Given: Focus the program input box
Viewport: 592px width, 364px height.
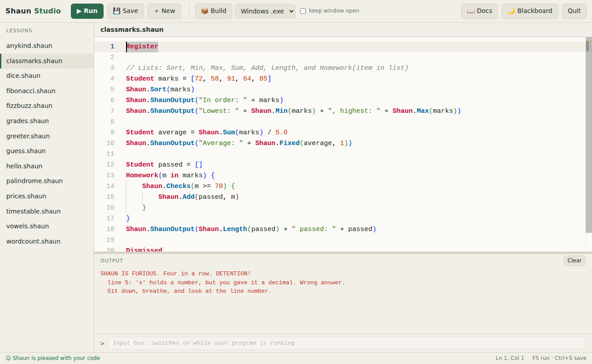Looking at the screenshot, I should tap(346, 343).
